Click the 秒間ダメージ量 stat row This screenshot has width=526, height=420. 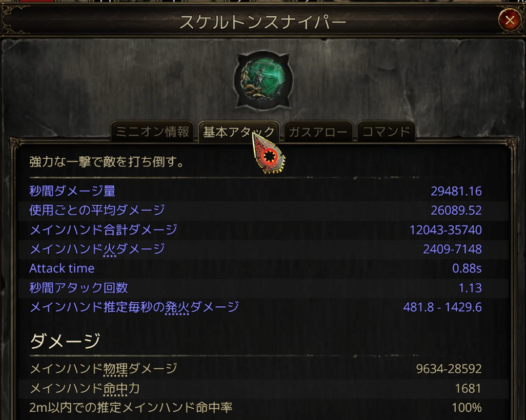tap(263, 191)
